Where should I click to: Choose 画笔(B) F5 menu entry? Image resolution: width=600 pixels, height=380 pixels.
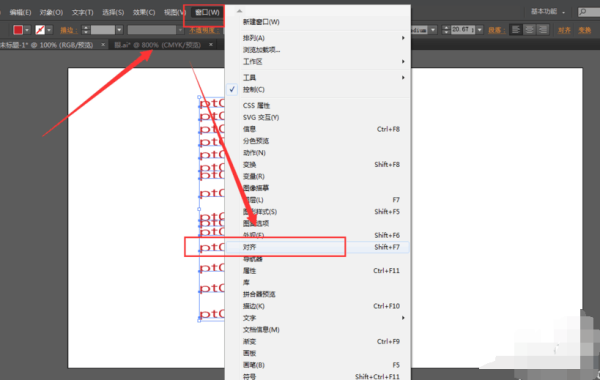(x=318, y=365)
